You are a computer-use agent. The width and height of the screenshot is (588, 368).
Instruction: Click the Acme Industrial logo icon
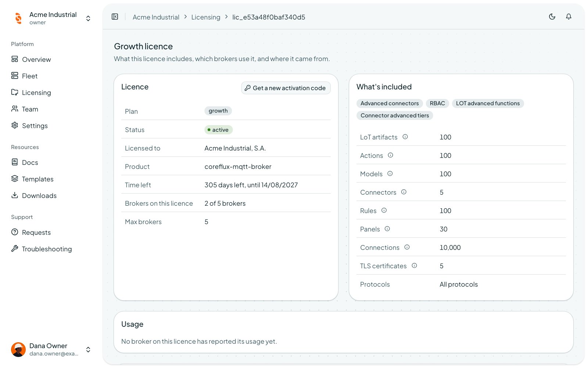pyautogui.click(x=18, y=18)
